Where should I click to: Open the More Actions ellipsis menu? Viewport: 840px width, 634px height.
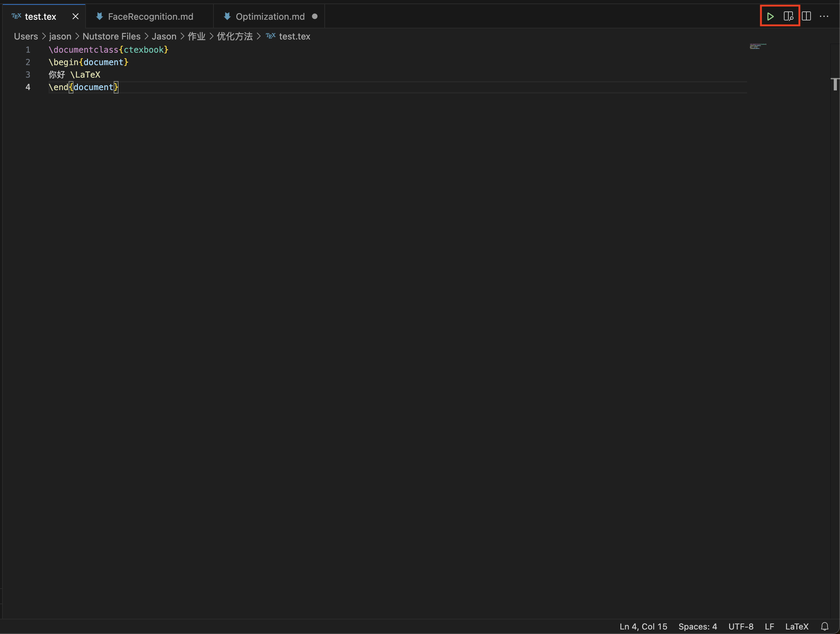click(824, 16)
